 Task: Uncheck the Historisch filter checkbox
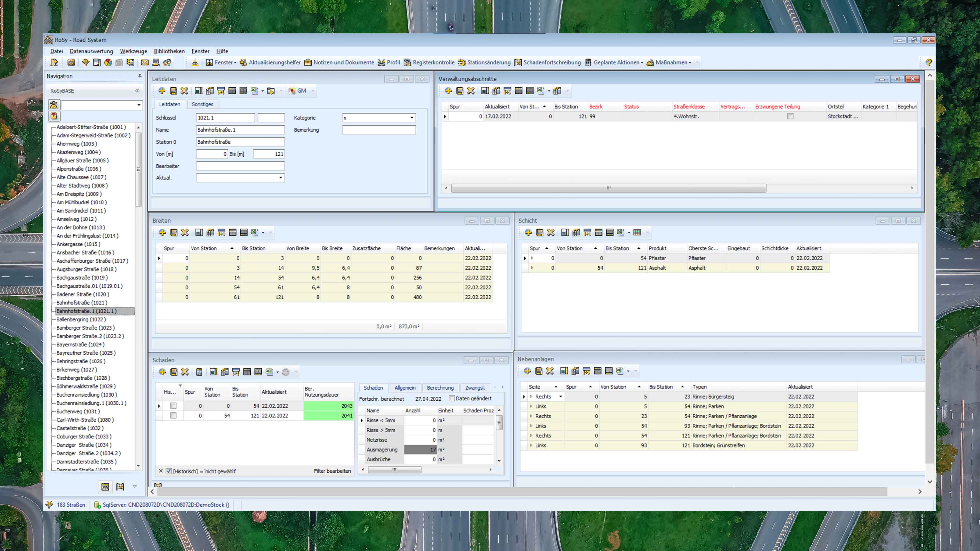click(169, 471)
